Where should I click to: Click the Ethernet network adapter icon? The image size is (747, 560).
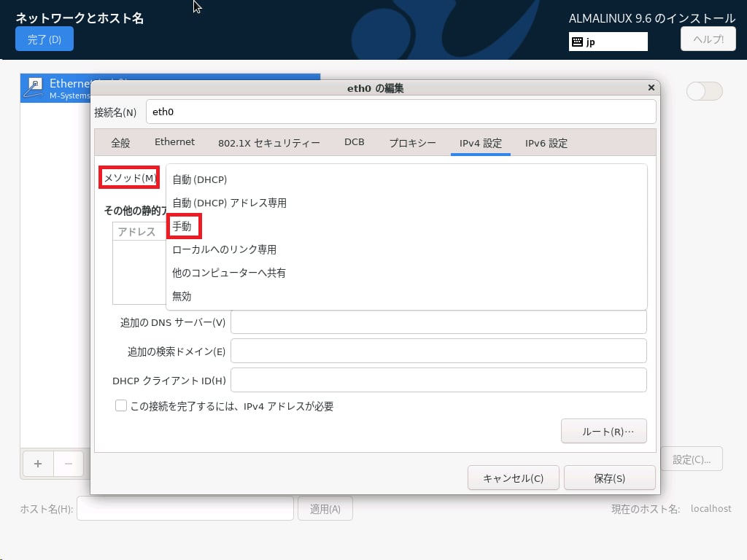[x=34, y=87]
